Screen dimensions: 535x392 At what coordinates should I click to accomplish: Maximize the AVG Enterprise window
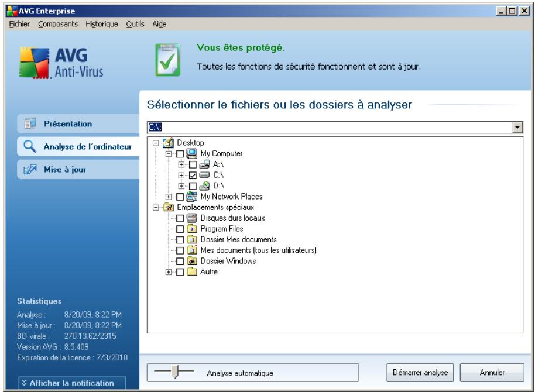pyautogui.click(x=512, y=11)
